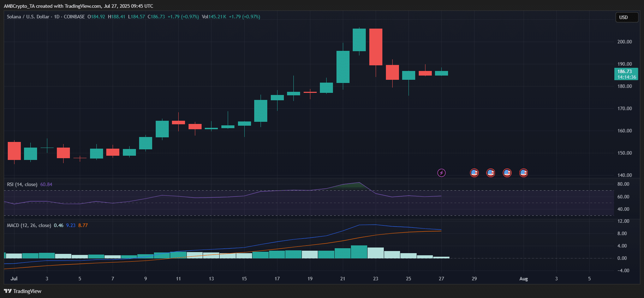Click the tallest MACD histogram bar
This screenshot has height=298, width=644.
click(x=359, y=252)
